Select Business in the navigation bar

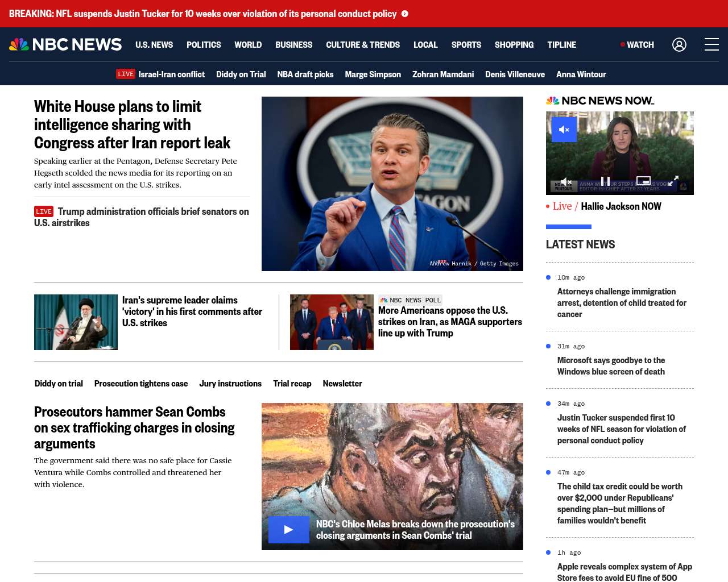293,44
